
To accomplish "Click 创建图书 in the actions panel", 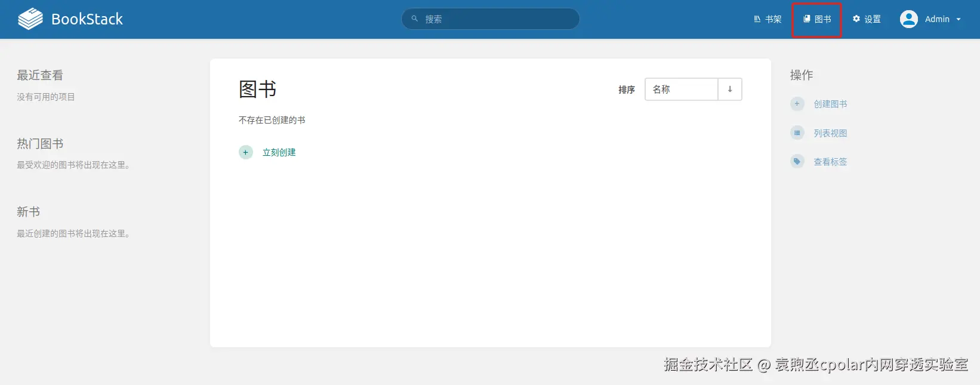I will pos(830,104).
